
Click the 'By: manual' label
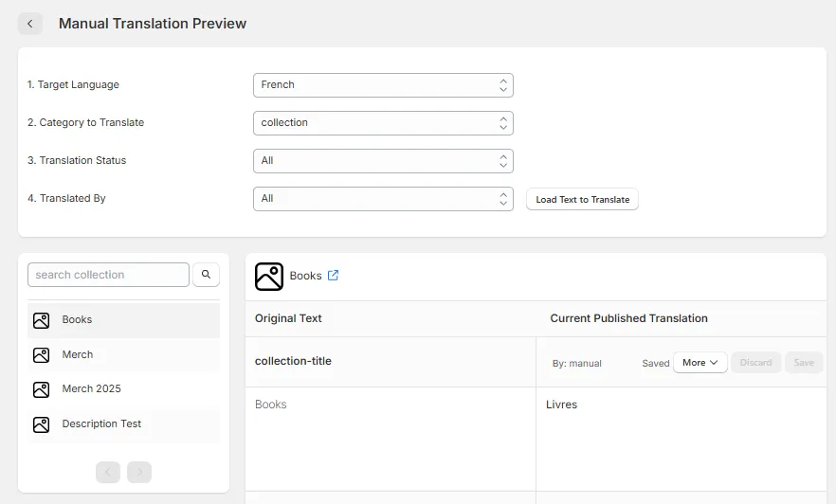tap(577, 364)
